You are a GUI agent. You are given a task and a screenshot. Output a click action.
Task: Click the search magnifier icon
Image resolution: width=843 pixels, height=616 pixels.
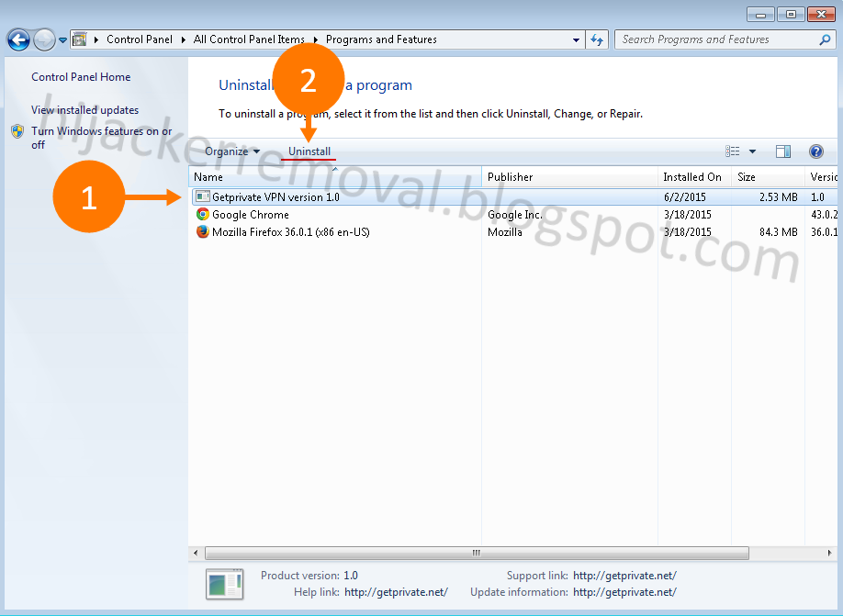point(825,39)
